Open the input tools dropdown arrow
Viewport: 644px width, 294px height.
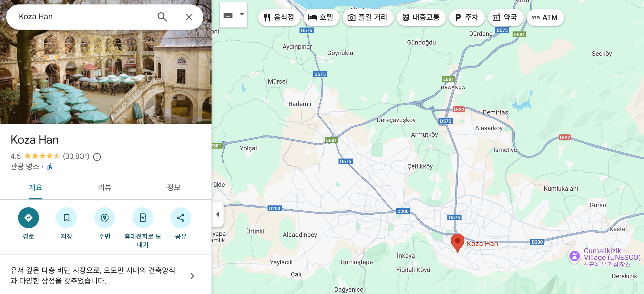(242, 15)
